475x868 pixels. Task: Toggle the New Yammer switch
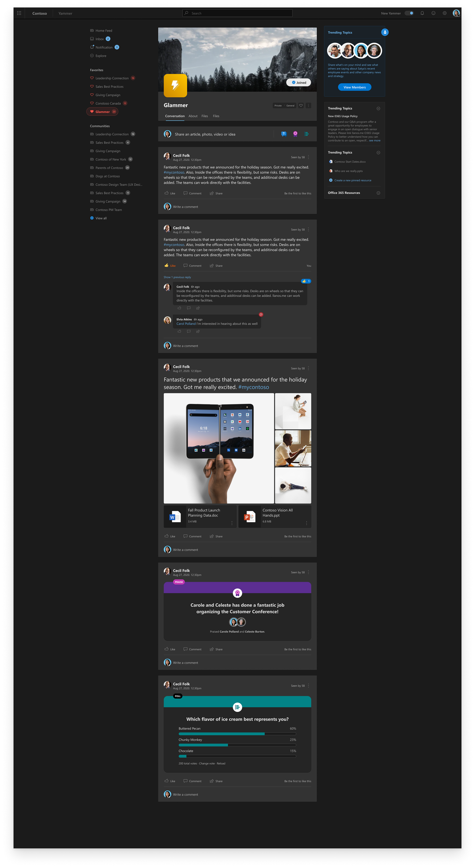click(409, 13)
